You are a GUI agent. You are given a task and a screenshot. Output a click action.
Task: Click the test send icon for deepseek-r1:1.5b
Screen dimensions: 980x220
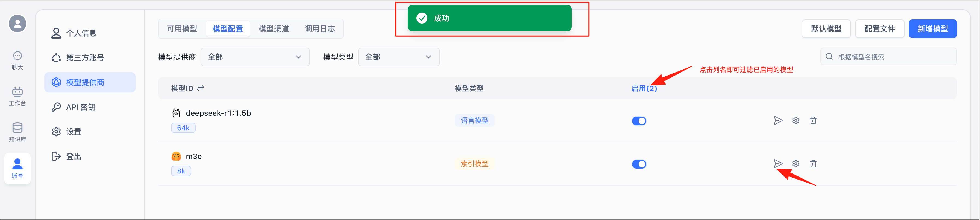(x=777, y=121)
